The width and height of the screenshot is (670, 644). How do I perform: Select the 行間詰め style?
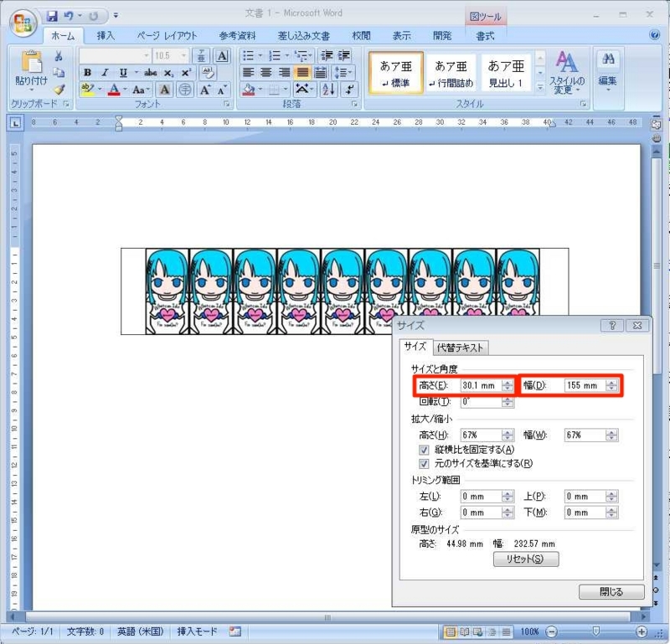point(451,73)
